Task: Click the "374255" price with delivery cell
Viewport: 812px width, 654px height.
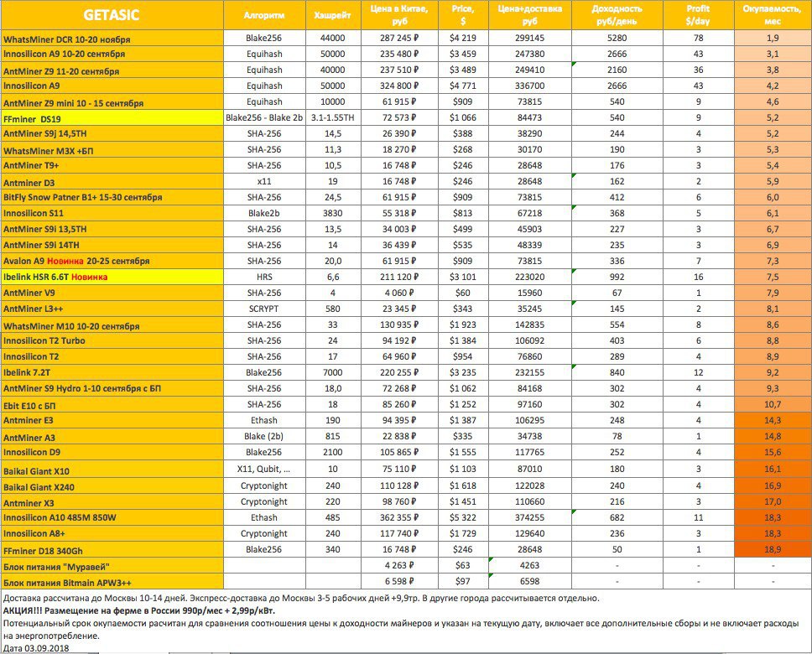Action: tap(530, 518)
